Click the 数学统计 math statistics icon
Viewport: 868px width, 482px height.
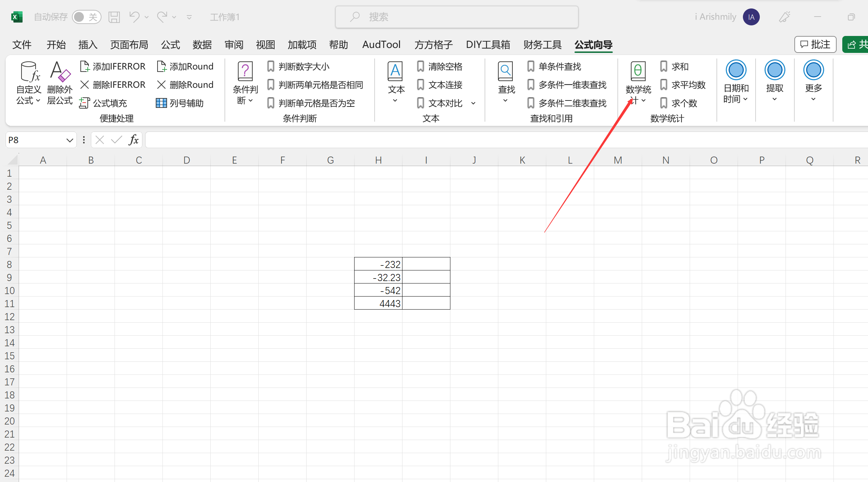coord(638,72)
